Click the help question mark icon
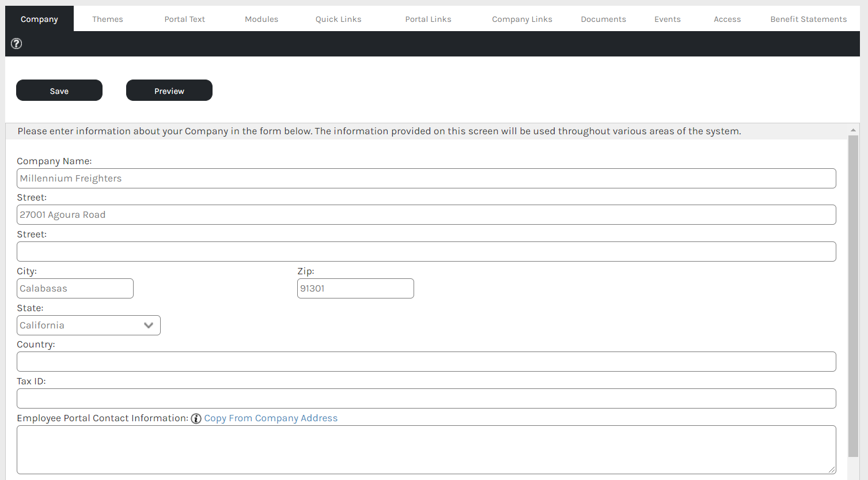This screenshot has width=868, height=480. click(x=17, y=44)
